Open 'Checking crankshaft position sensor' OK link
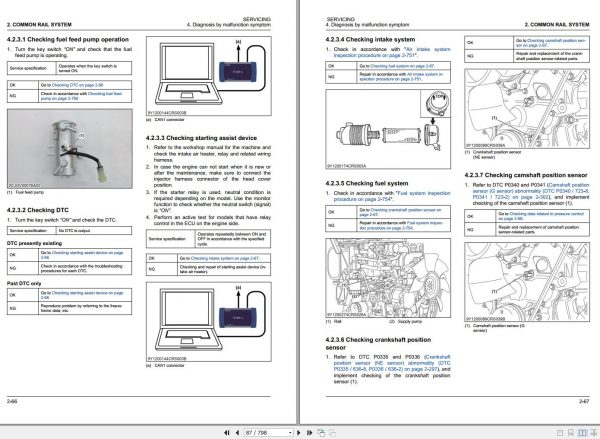Viewport: 600px width, 439px height. (400, 212)
